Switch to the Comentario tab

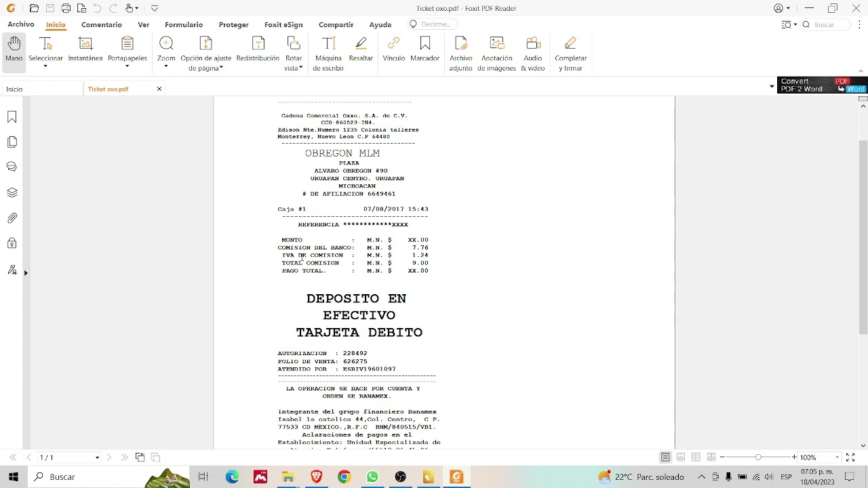pyautogui.click(x=102, y=24)
